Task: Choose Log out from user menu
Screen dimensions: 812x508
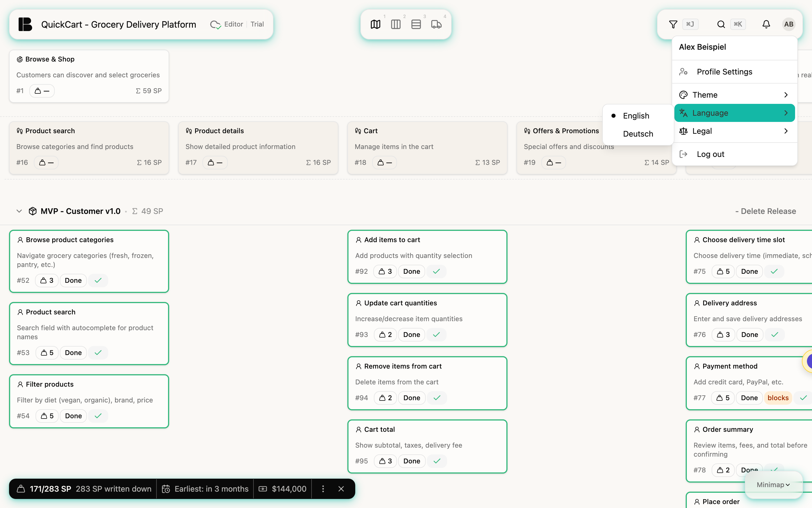Action: tap(734, 154)
